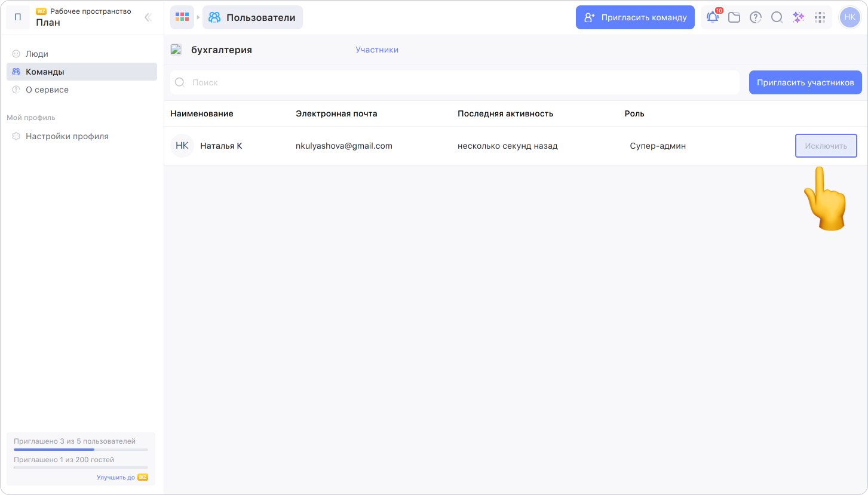Click the Пригласить участников button
The width and height of the screenshot is (868, 495).
pos(805,82)
